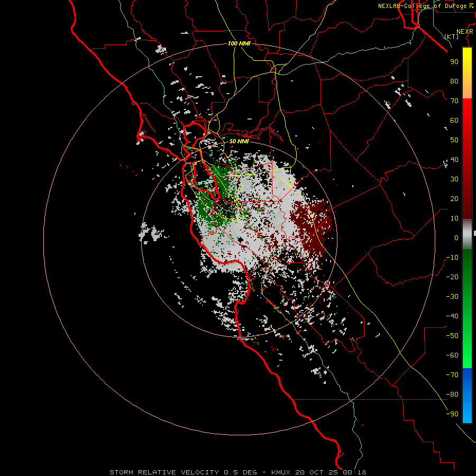Screen dimensions: 476x476
Task: Click the positive 30 value on the scale
Action: coord(454,179)
